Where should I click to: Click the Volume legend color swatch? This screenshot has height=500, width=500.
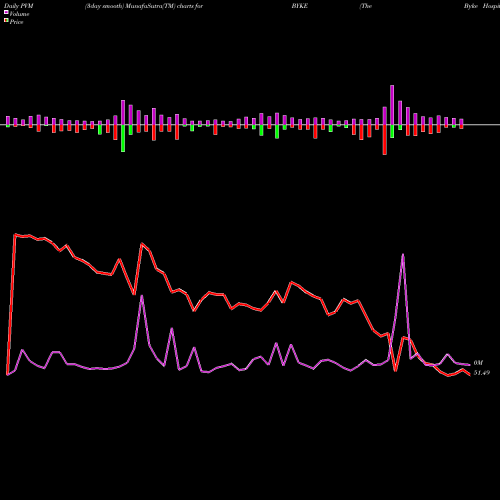point(6,12)
